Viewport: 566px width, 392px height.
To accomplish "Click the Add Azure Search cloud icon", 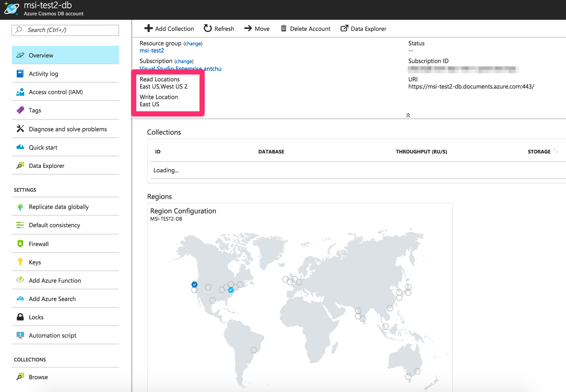I will point(20,299).
